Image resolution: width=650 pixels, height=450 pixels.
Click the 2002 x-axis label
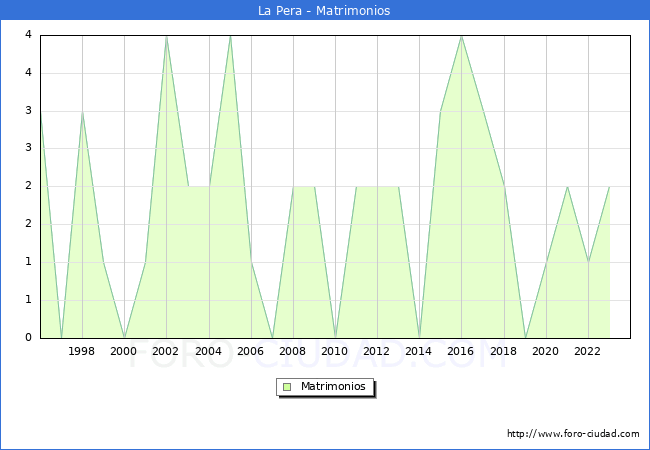click(x=165, y=351)
